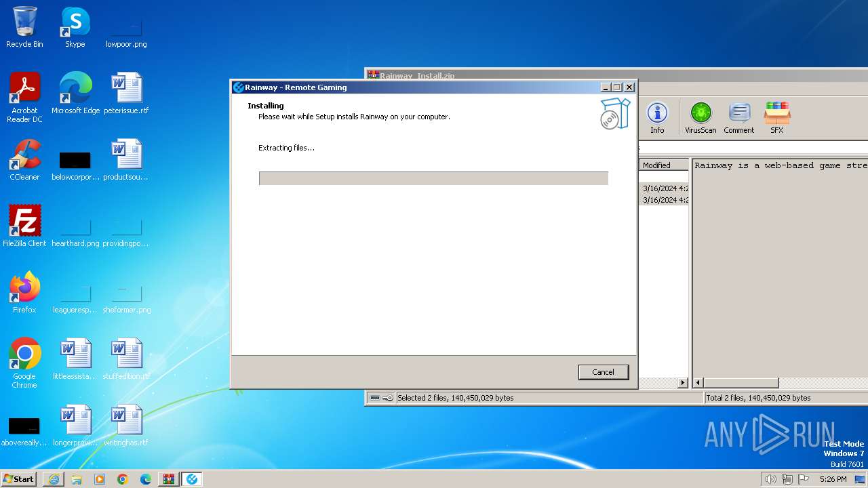Select the Skype desktop shortcut
Image resolution: width=868 pixels, height=488 pixels.
[x=75, y=27]
